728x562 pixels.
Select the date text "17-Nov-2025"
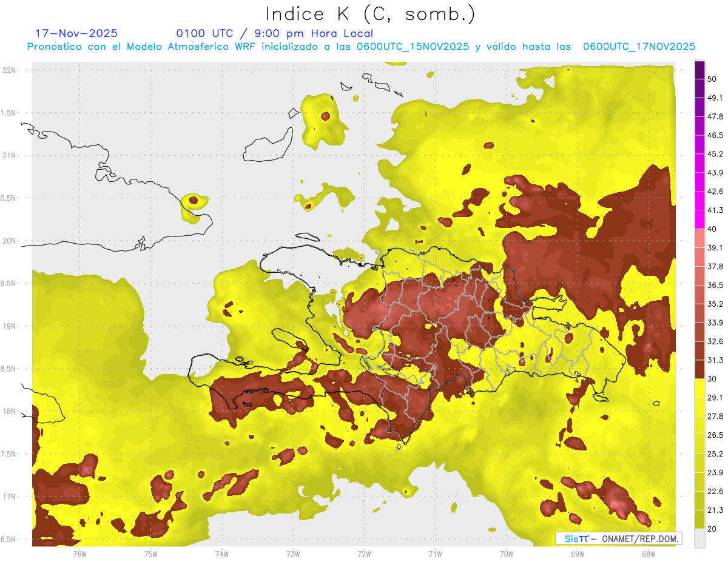coord(76,33)
